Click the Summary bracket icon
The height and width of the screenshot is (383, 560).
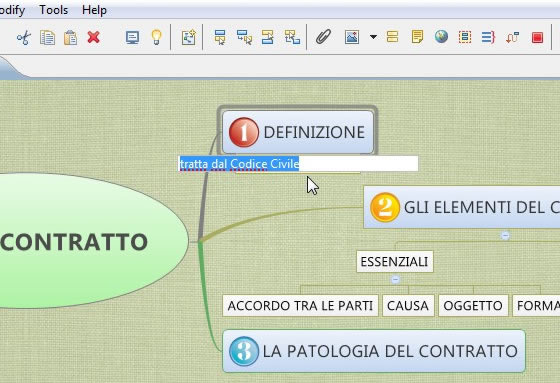click(488, 37)
